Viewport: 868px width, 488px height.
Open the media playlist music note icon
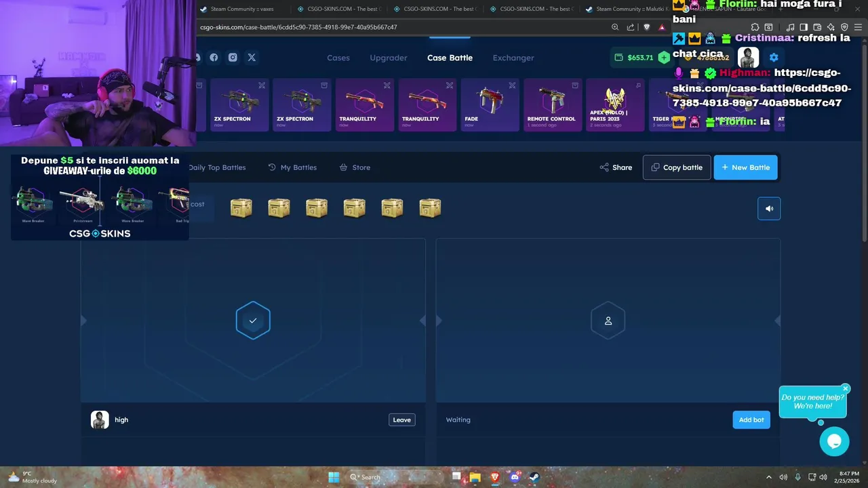coord(790,27)
